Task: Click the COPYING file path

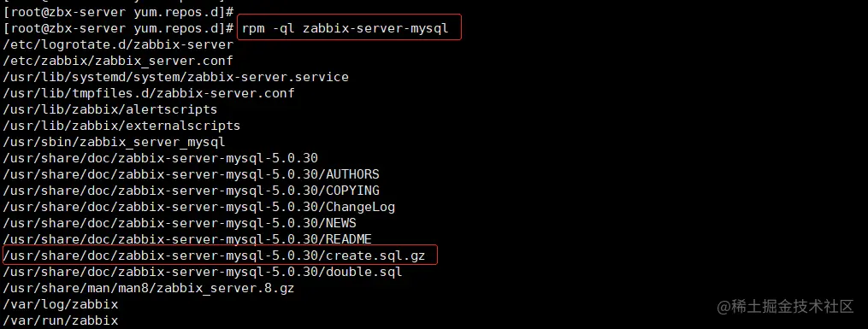Action: [x=192, y=191]
